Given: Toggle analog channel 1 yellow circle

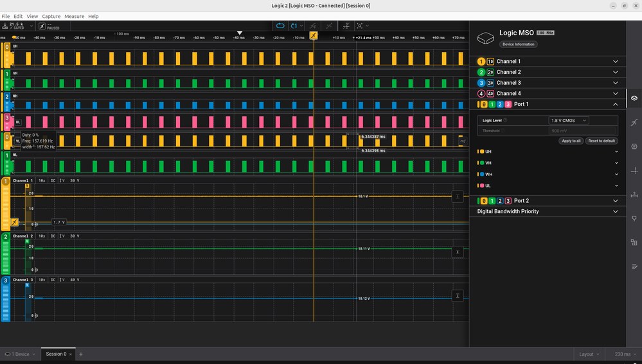Looking at the screenshot, I should point(481,62).
